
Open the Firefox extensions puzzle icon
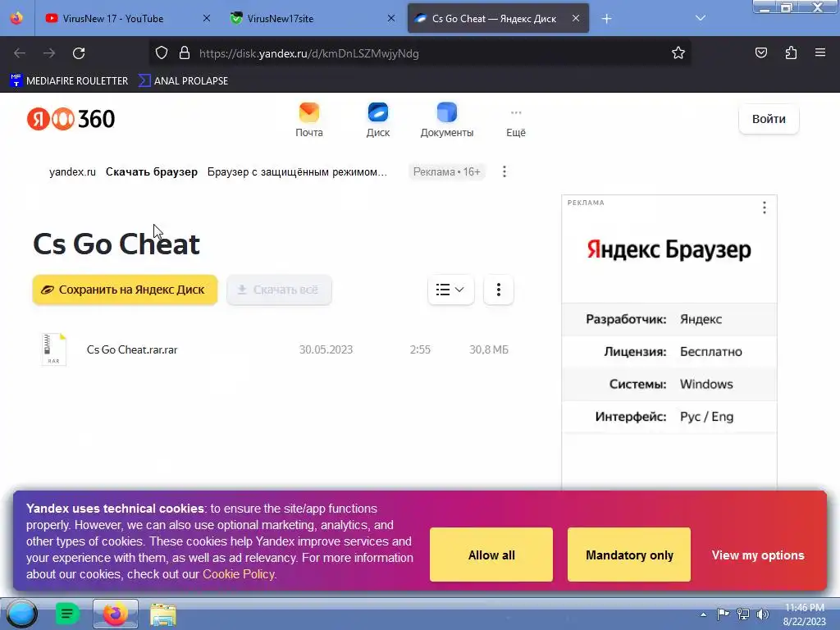(x=791, y=52)
